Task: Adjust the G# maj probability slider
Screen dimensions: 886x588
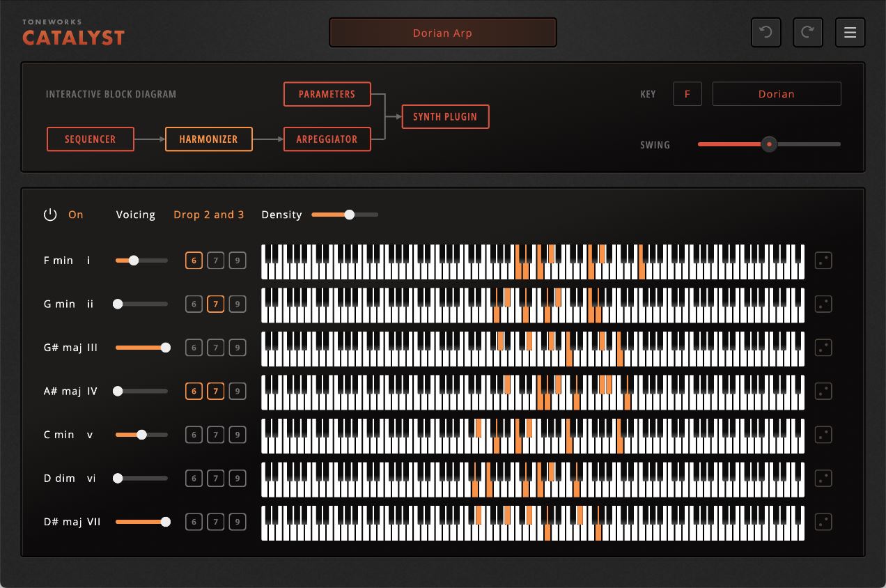Action: [x=142, y=348]
